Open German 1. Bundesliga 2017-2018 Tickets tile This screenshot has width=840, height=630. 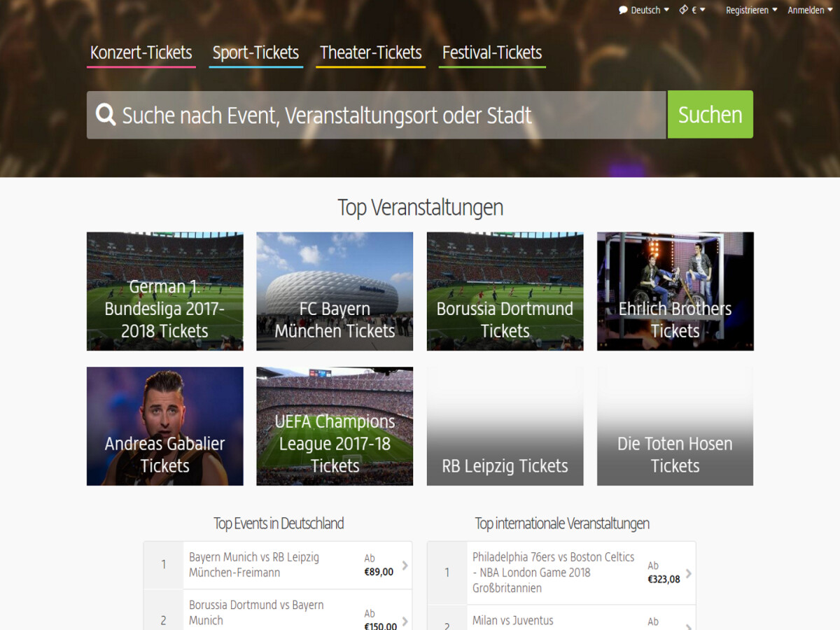165,291
